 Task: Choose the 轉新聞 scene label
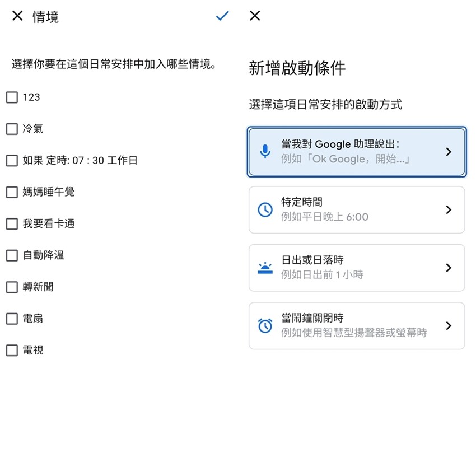coord(38,287)
